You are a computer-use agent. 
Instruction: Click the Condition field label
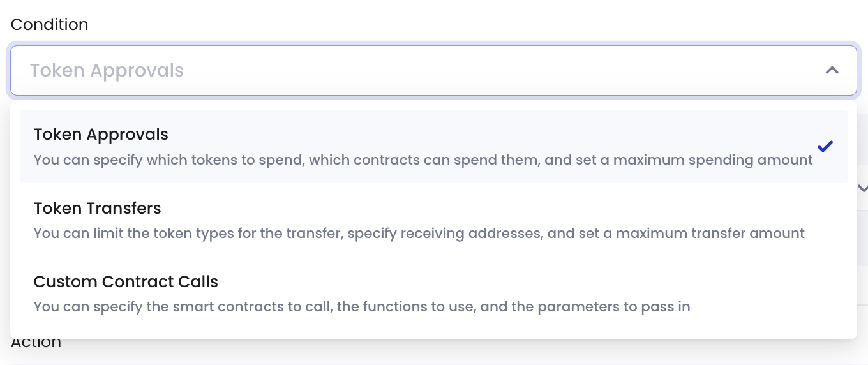point(49,24)
